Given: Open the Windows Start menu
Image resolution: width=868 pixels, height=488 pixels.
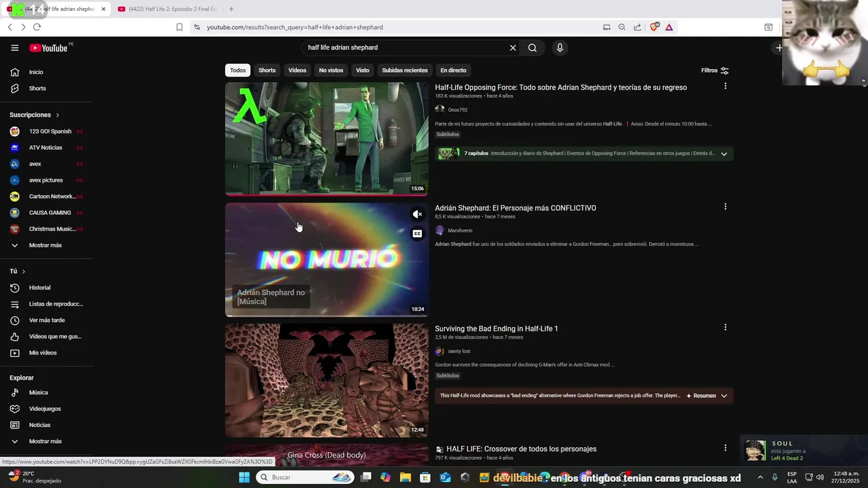Looking at the screenshot, I should [x=244, y=477].
